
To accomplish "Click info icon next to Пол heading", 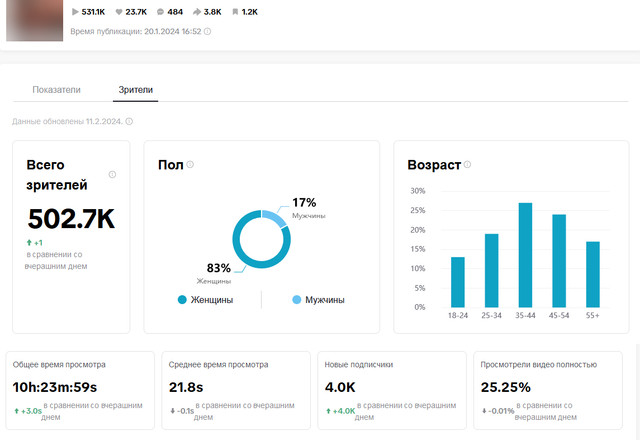I will [190, 164].
